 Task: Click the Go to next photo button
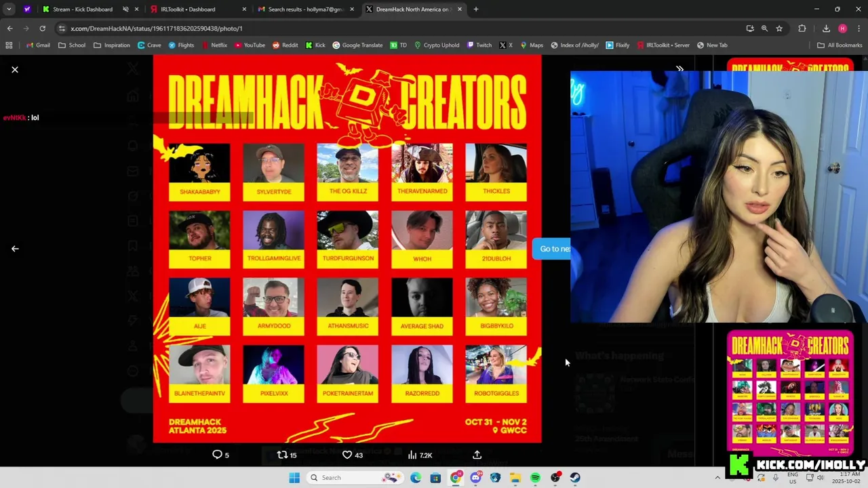pos(551,249)
